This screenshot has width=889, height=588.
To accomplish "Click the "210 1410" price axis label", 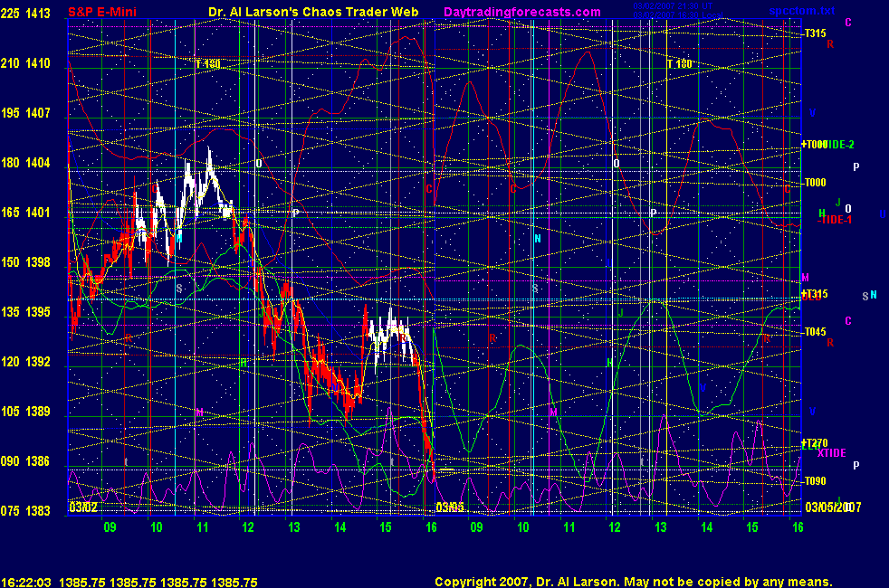I will [x=25, y=63].
